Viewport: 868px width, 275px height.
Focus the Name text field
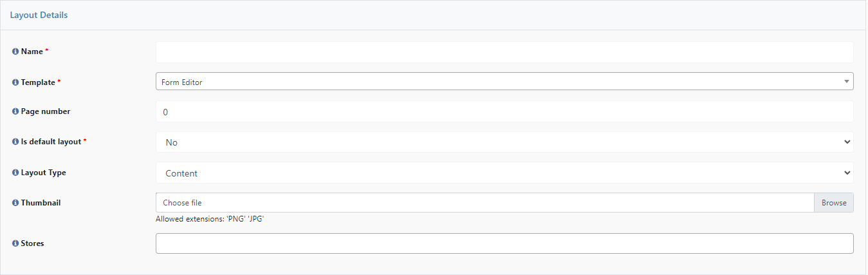(504, 52)
